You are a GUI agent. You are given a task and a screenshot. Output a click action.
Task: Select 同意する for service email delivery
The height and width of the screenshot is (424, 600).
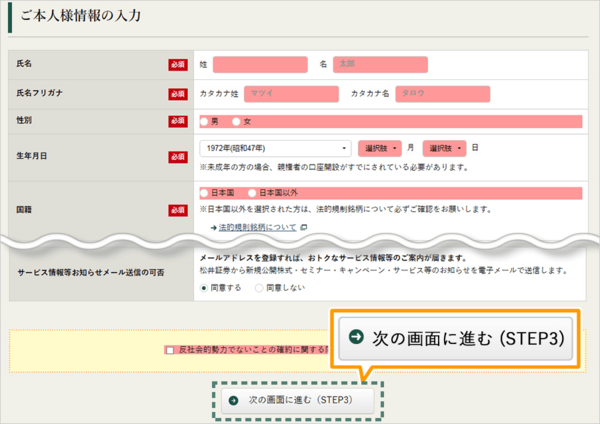coord(204,287)
